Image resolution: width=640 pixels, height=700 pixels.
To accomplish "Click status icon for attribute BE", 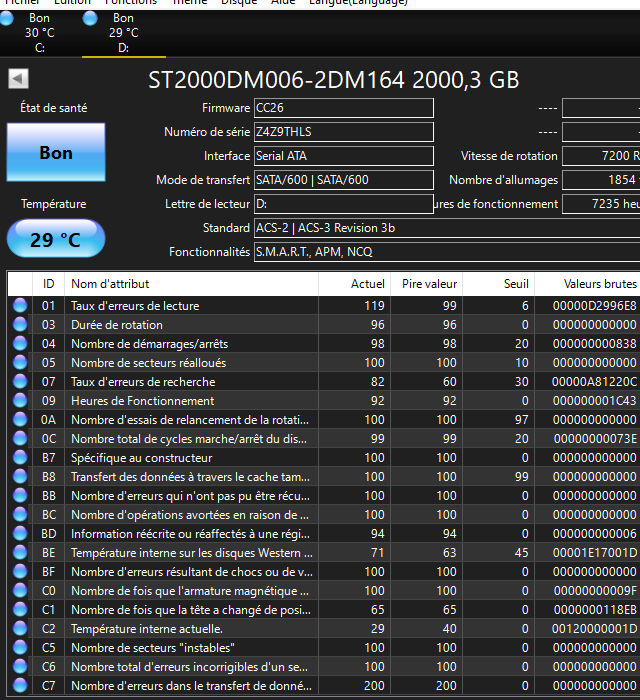I will 20,552.
